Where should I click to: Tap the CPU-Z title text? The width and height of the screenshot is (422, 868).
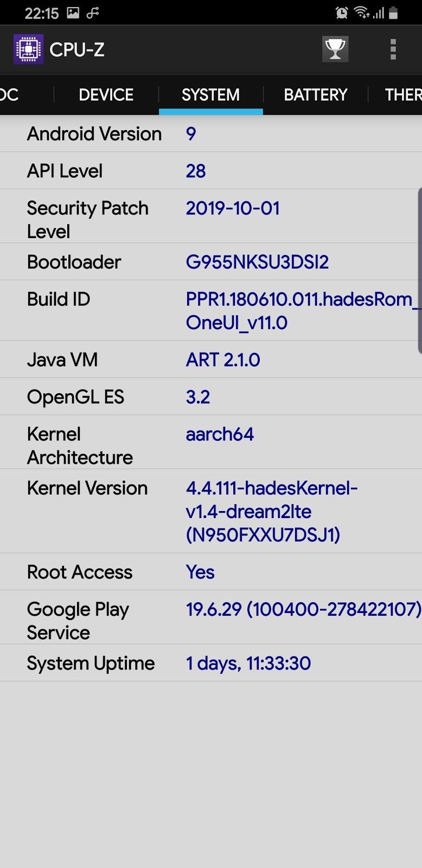click(77, 50)
